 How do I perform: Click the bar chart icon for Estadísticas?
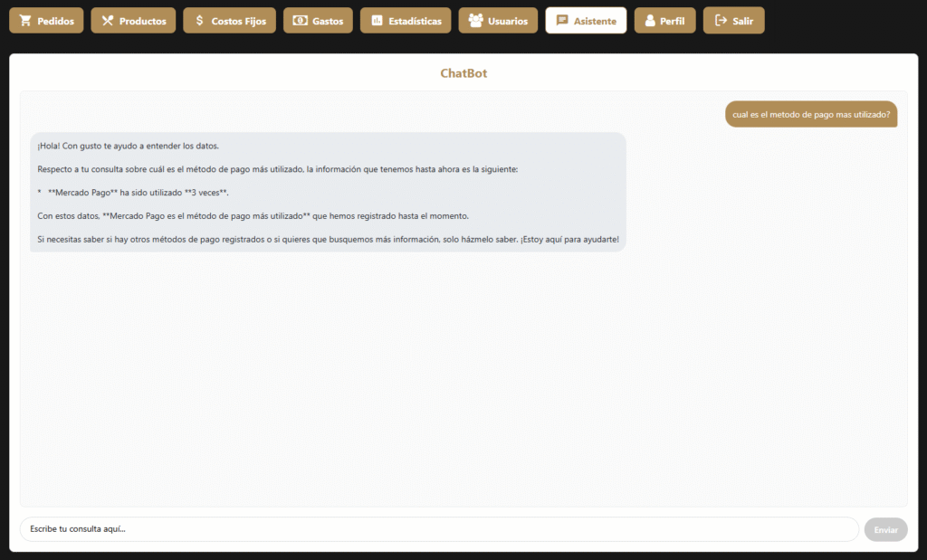click(x=377, y=21)
